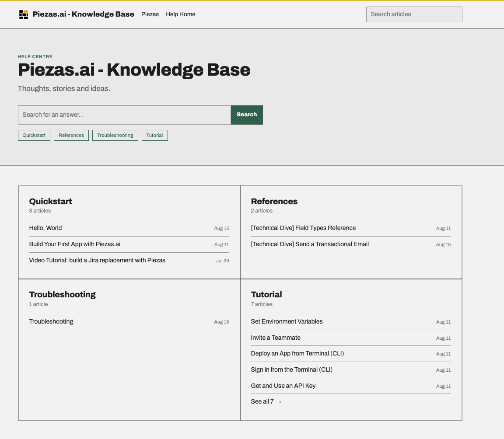The image size is (504, 439).
Task: Click the 'Jul 29' date in Quickstart
Action: (x=222, y=261)
